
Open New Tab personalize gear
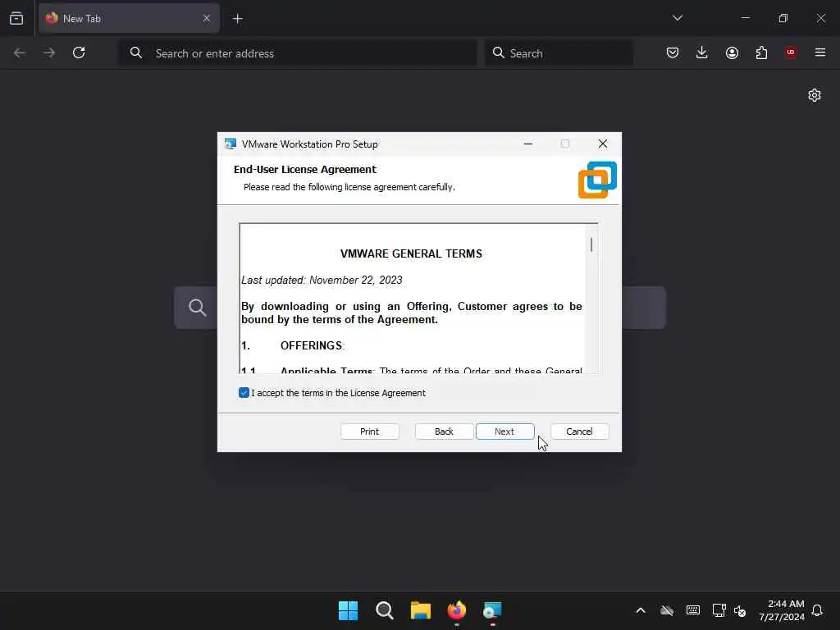pos(815,95)
